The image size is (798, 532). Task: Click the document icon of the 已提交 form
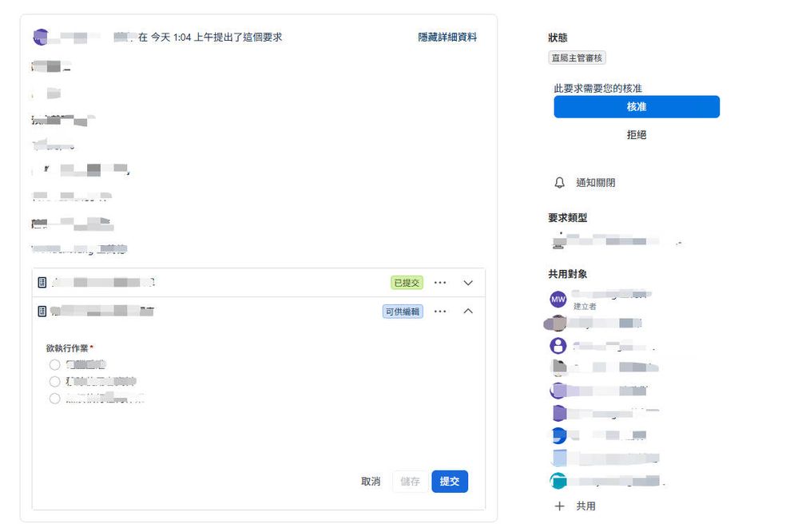coord(42,283)
